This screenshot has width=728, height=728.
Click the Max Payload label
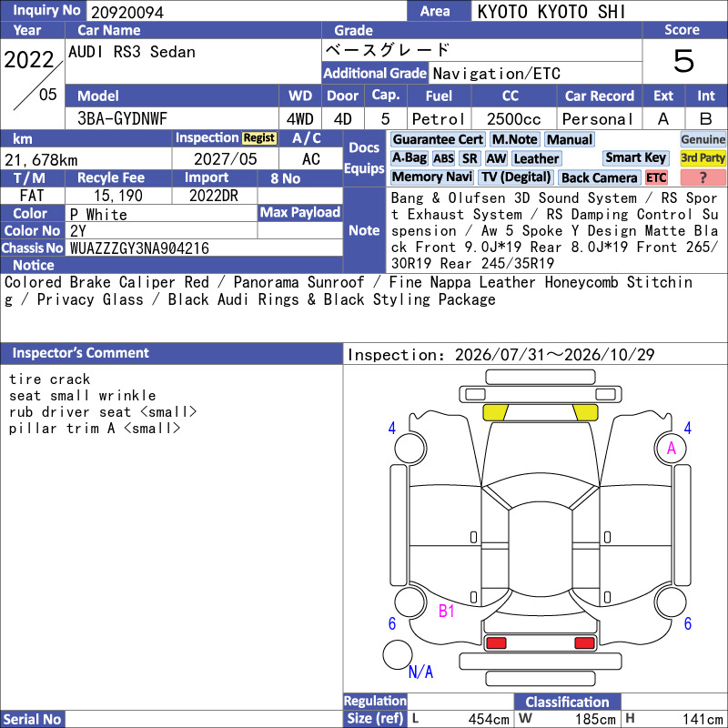(300, 212)
